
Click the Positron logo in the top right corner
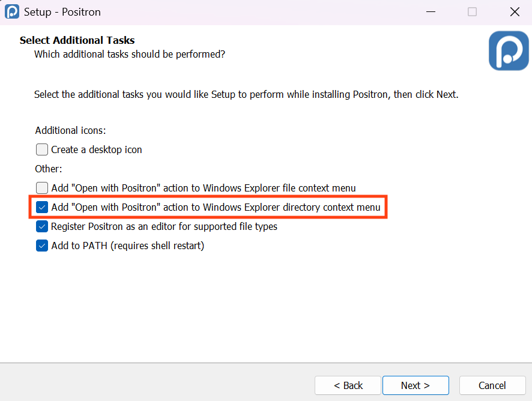[x=508, y=50]
